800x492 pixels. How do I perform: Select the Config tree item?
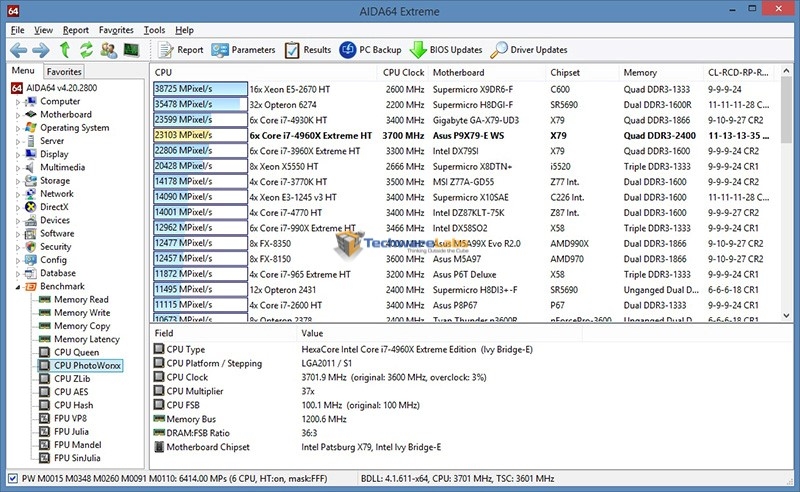(x=53, y=260)
